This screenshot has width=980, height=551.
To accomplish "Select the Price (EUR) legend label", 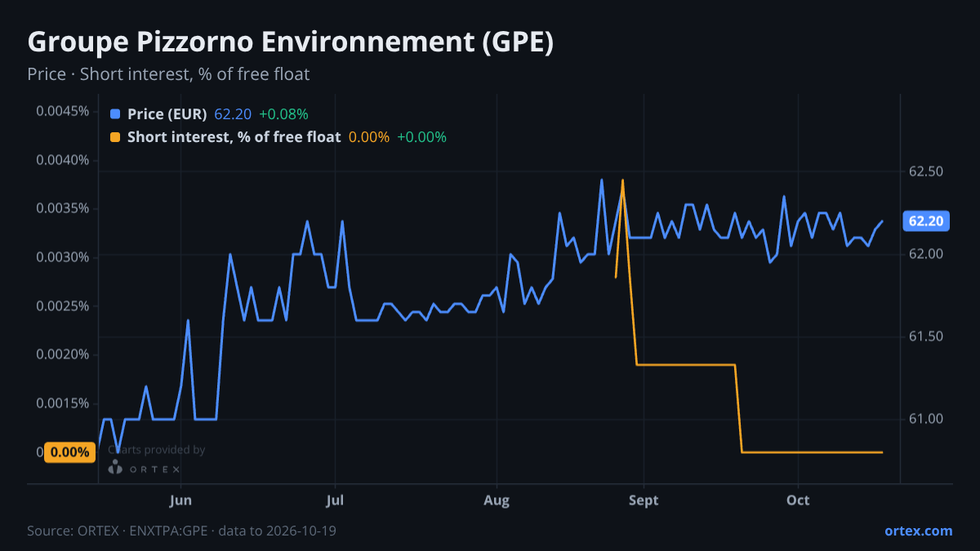I will click(x=167, y=114).
